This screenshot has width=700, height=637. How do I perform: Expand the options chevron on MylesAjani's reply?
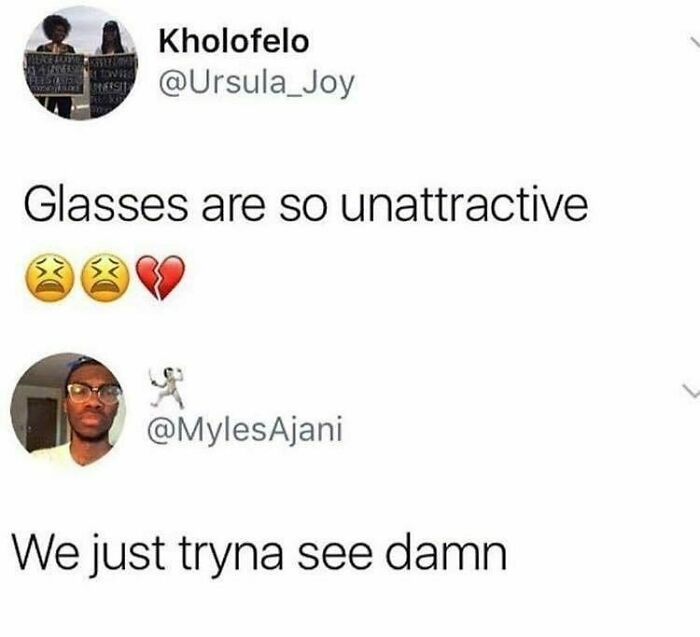(691, 391)
